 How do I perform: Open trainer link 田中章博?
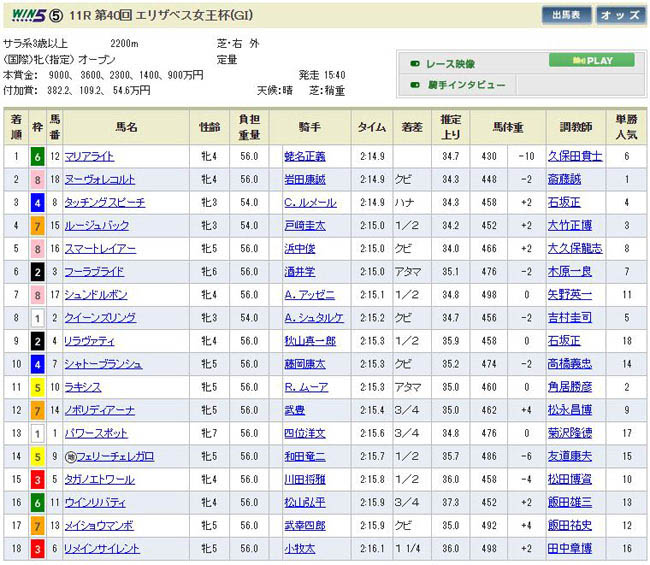[573, 548]
